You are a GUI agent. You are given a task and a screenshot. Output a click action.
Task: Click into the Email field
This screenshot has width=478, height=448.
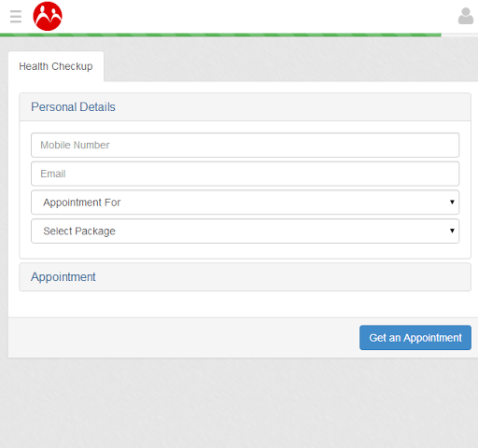point(245,174)
